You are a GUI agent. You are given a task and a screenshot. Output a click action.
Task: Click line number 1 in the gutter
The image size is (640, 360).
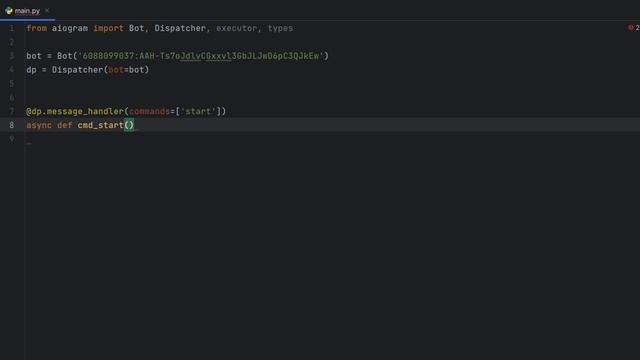[x=12, y=28]
